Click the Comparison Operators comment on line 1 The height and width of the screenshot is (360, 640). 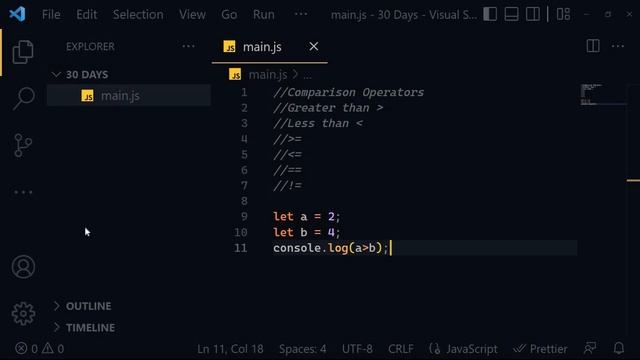[x=349, y=92]
